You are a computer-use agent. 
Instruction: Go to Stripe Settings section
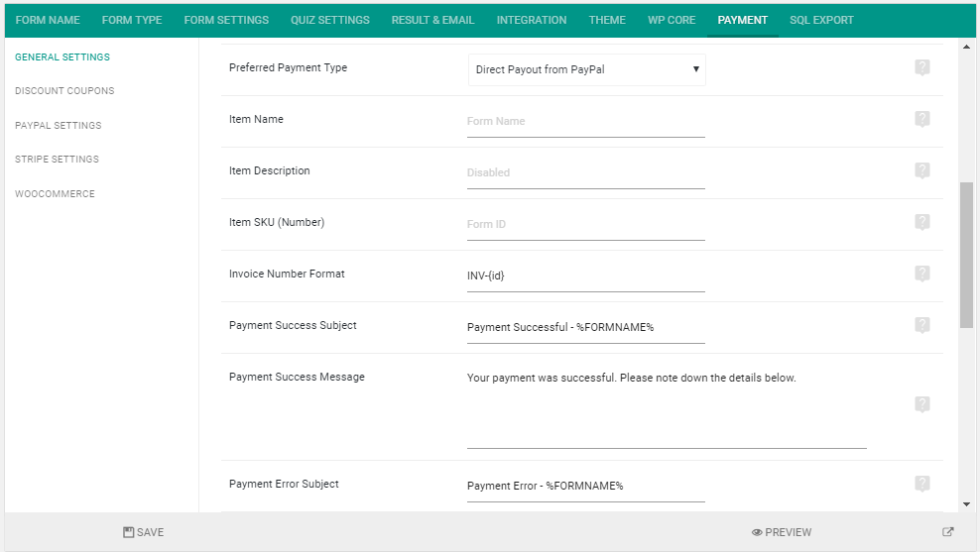coord(57,160)
